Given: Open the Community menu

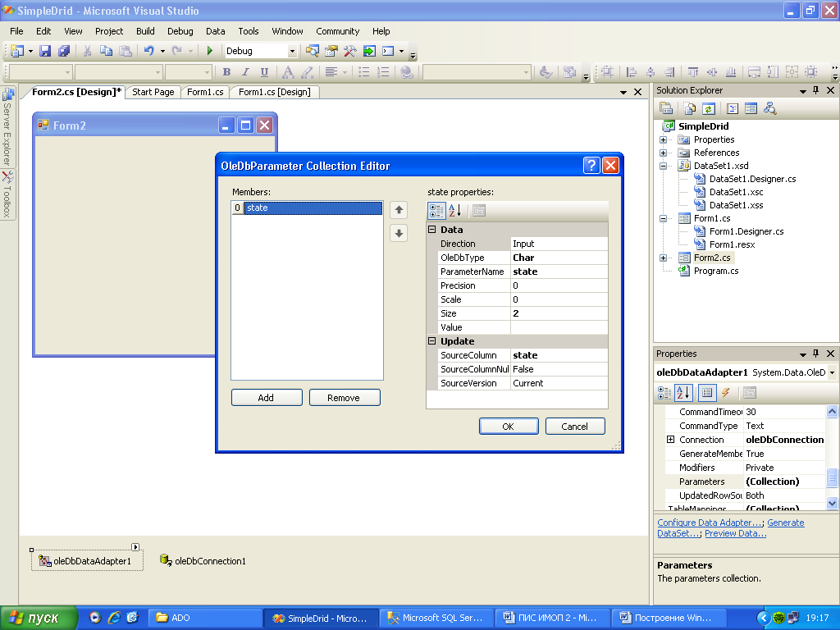Looking at the screenshot, I should click(337, 31).
